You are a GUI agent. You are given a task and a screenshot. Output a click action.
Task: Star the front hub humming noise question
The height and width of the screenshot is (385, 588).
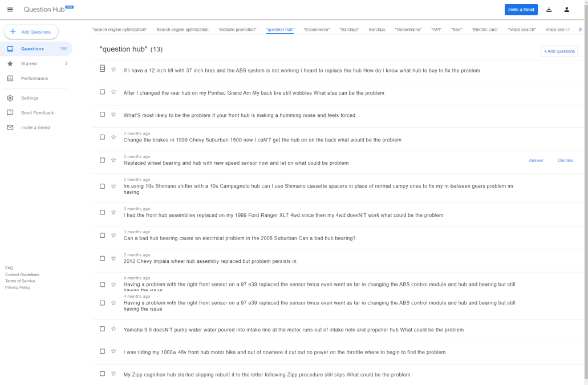113,114
